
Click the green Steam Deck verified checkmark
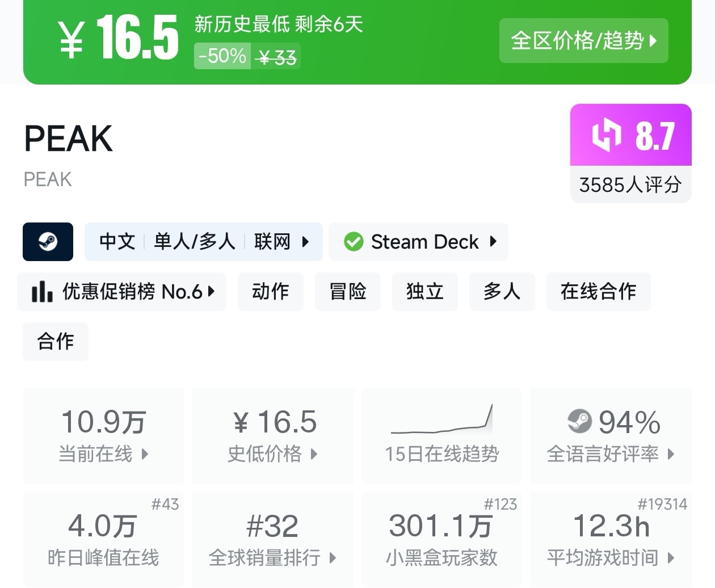(x=354, y=242)
